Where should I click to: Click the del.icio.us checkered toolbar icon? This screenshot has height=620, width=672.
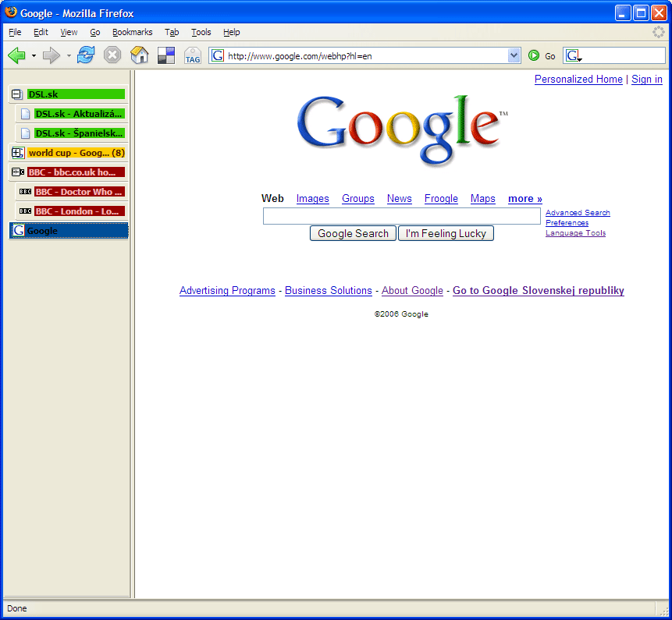coord(166,55)
